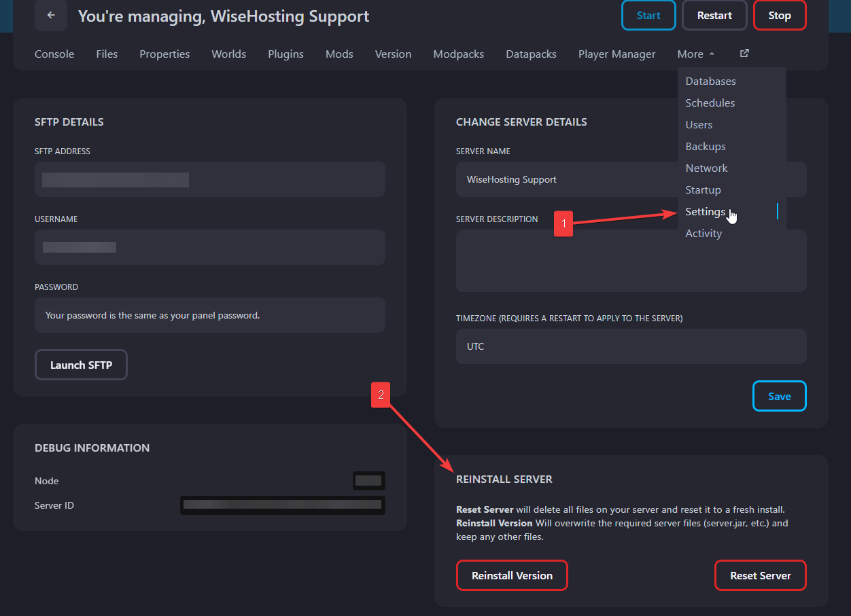Save the changed server details

tap(779, 396)
